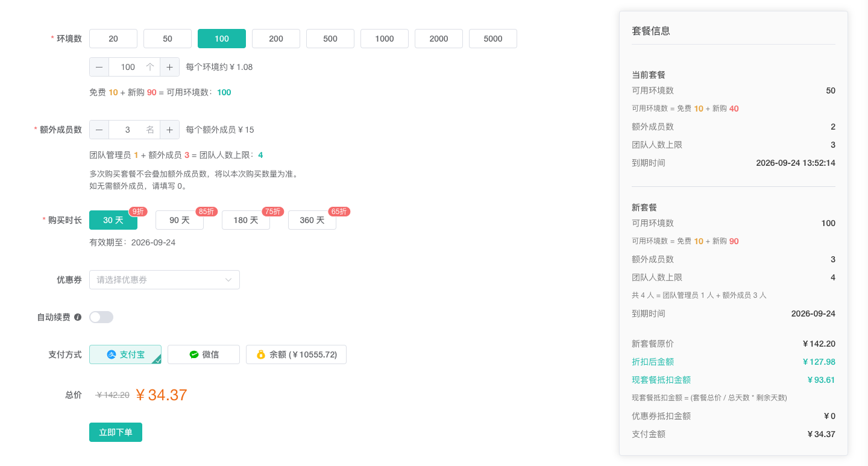The width and height of the screenshot is (868, 466).
Task: Click the 套餐信息 panel heading
Action: point(651,31)
